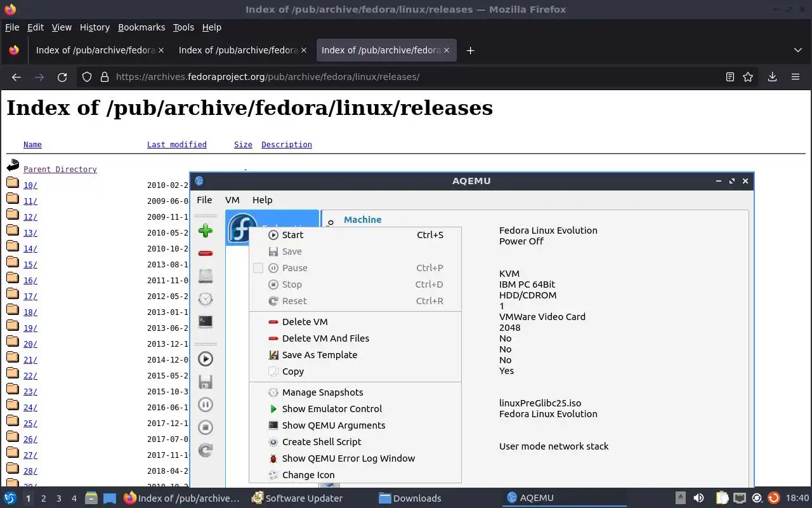Open a new Firefox tab
Image resolution: width=812 pixels, height=508 pixels.
(x=470, y=50)
